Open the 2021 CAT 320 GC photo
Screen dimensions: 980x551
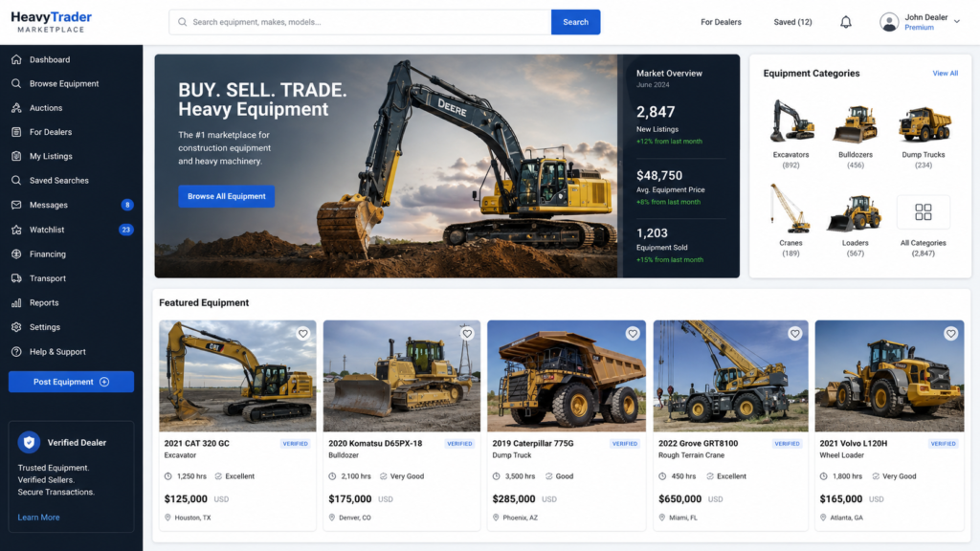tap(237, 376)
